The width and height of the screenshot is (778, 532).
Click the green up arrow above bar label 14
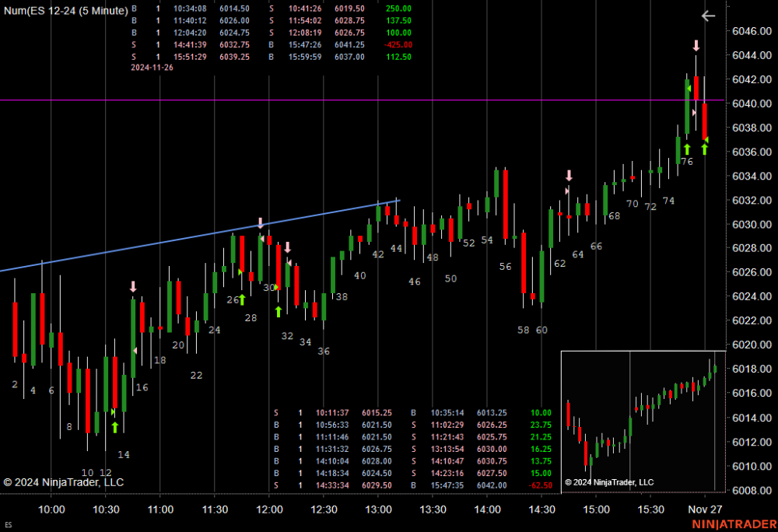[115, 427]
